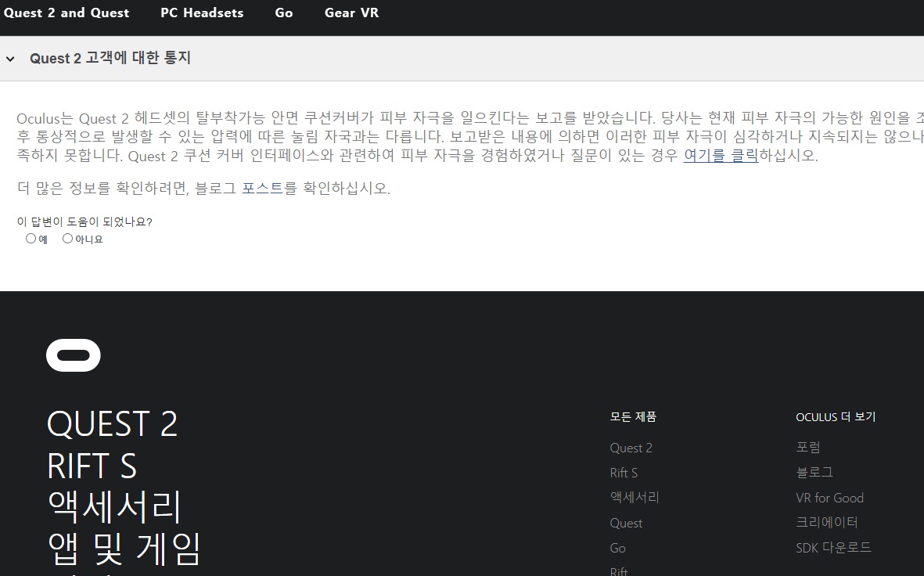The image size is (924, 576).
Task: Follow the 여기를 클릭 link
Action: [721, 156]
